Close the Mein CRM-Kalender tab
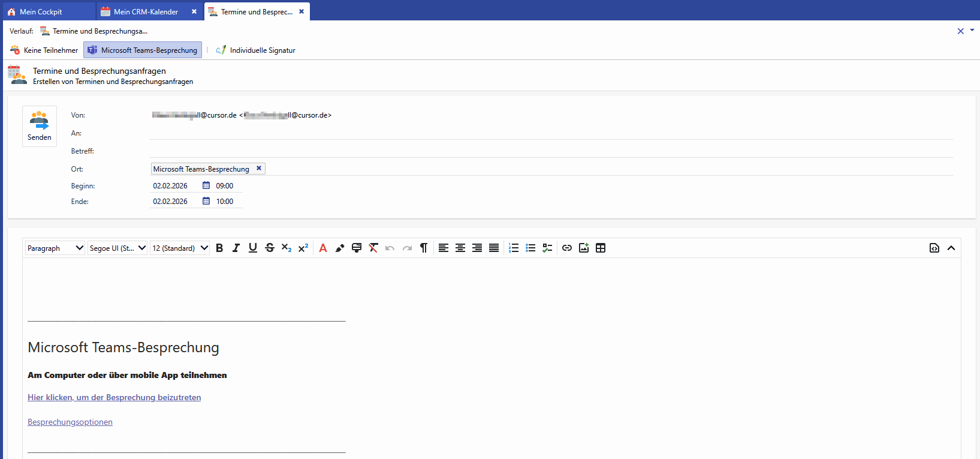 [x=194, y=11]
